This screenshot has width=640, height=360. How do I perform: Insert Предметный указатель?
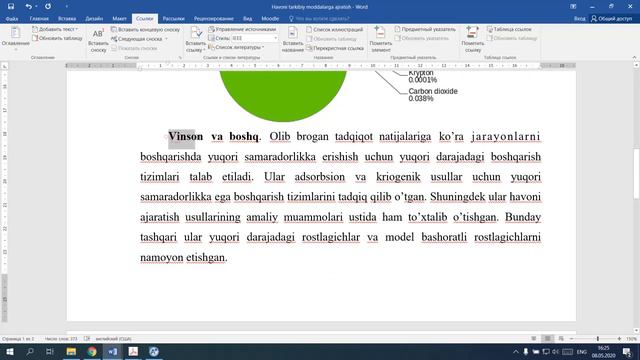tap(425, 29)
